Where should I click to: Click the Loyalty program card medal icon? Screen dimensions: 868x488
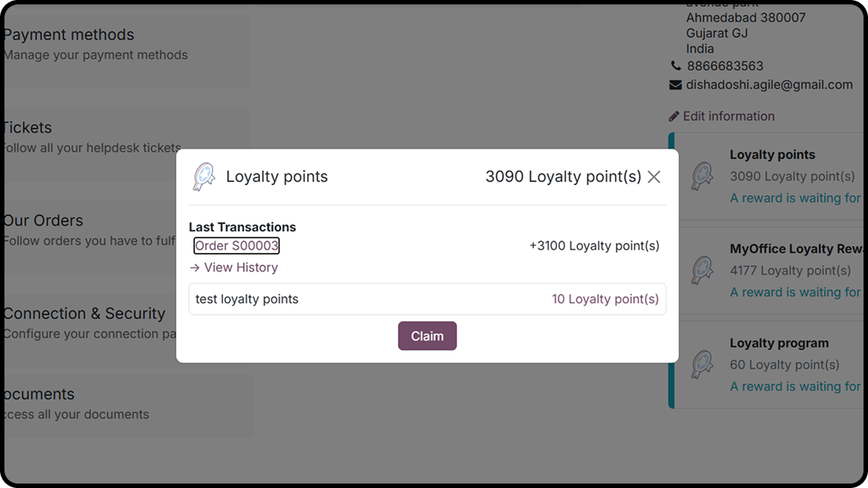tap(702, 365)
